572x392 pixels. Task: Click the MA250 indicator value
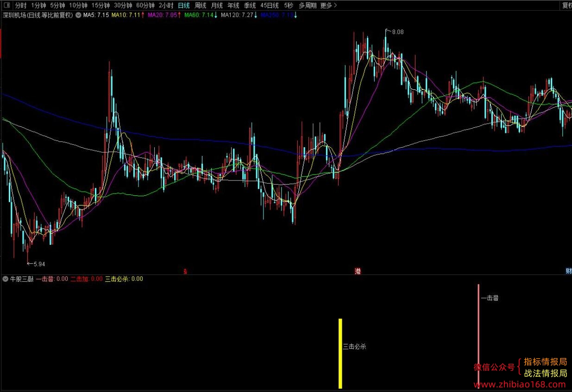point(279,15)
